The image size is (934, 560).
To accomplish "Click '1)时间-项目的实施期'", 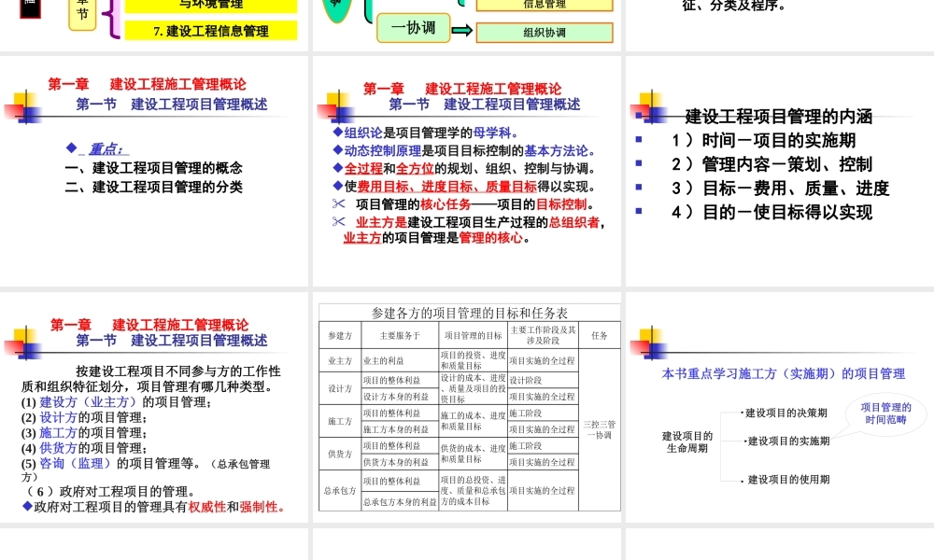I will click(x=764, y=140).
